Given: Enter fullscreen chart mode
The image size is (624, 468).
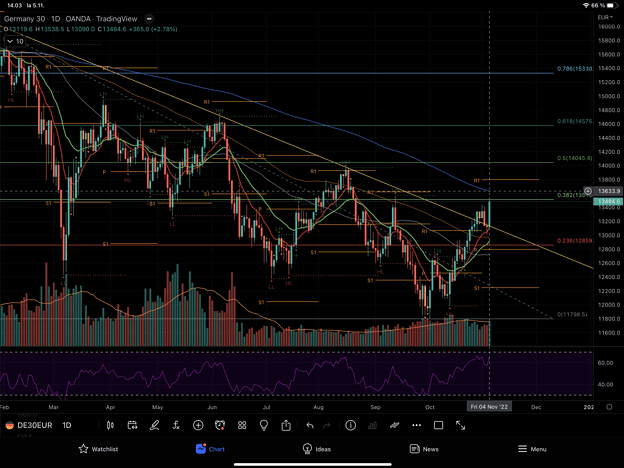Looking at the screenshot, I should click(461, 425).
